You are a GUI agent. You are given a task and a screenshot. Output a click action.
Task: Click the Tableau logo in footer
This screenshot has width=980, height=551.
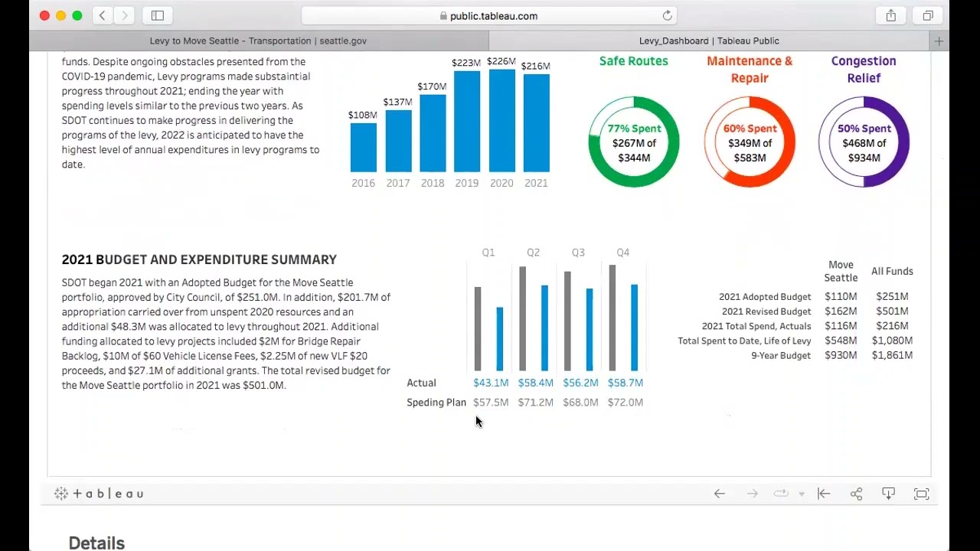click(x=99, y=494)
